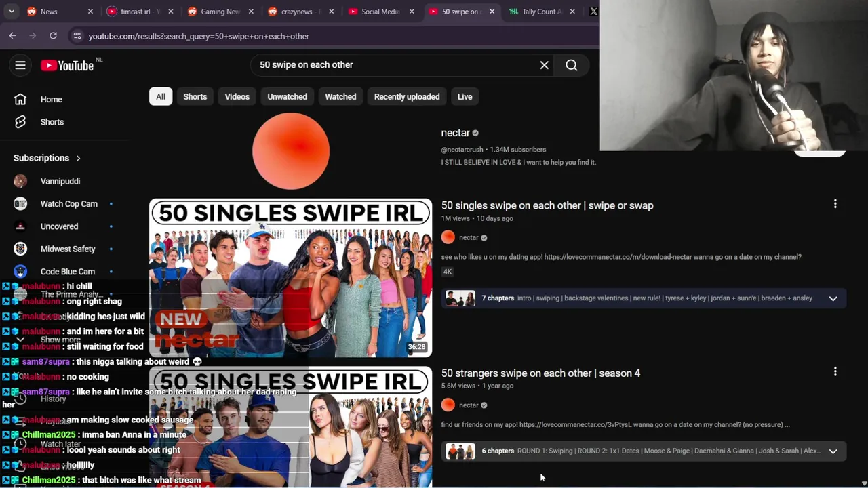This screenshot has width=868, height=488.
Task: Click the 6 chapters preview thumbnail
Action: tap(460, 451)
